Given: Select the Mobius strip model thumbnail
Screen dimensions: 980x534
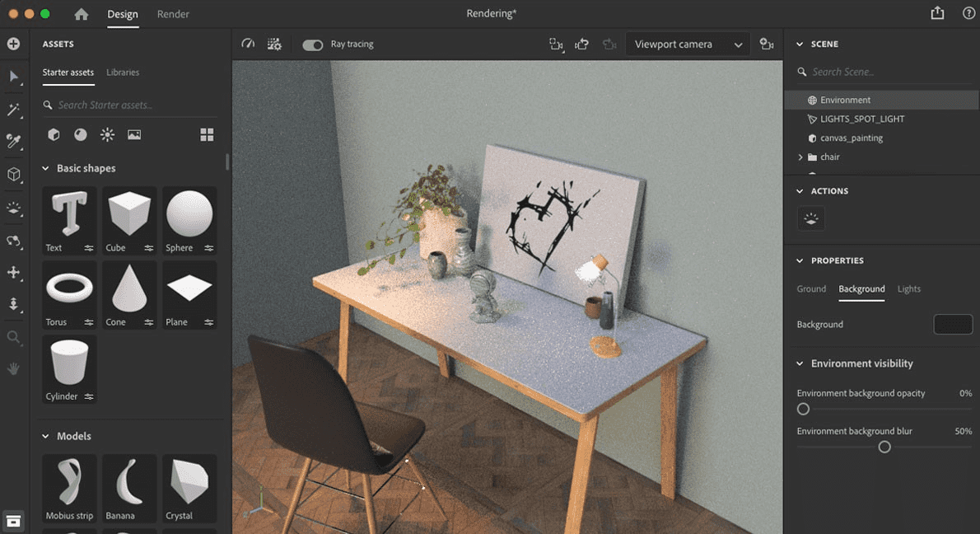Looking at the screenshot, I should 69,489.
